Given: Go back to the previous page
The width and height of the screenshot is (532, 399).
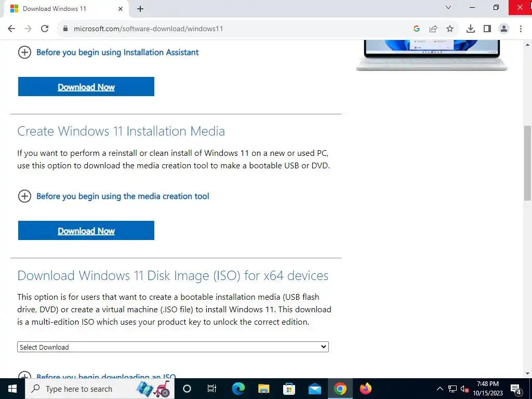Looking at the screenshot, I should click(11, 29).
